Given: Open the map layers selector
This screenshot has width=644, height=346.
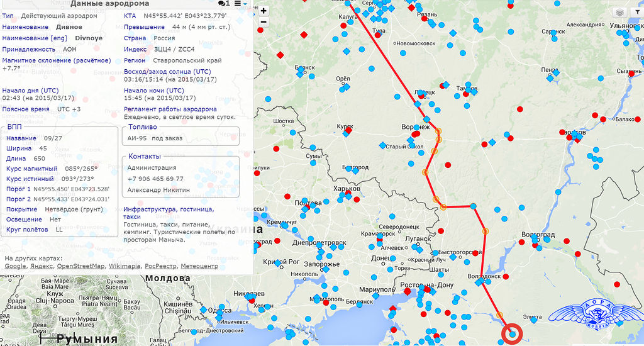Looking at the screenshot, I should [619, 13].
